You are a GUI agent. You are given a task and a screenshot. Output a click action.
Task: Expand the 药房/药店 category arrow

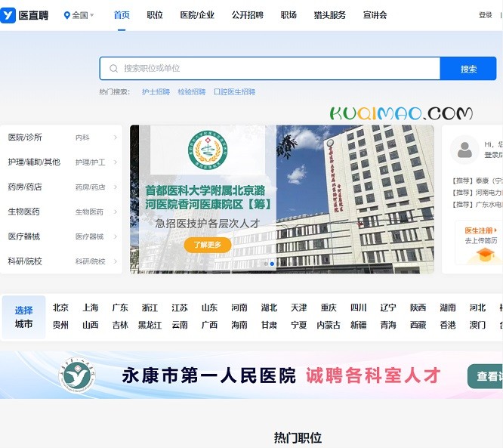pos(116,187)
